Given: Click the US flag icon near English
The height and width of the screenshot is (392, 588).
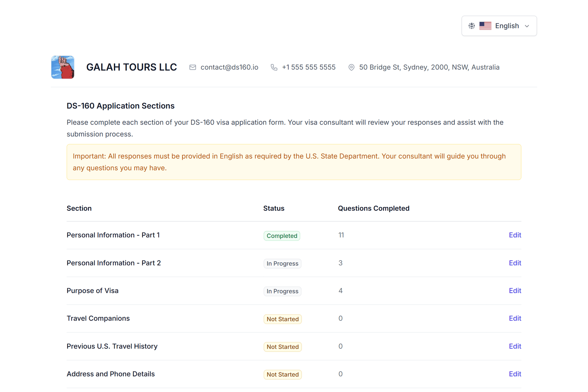Looking at the screenshot, I should coord(485,26).
